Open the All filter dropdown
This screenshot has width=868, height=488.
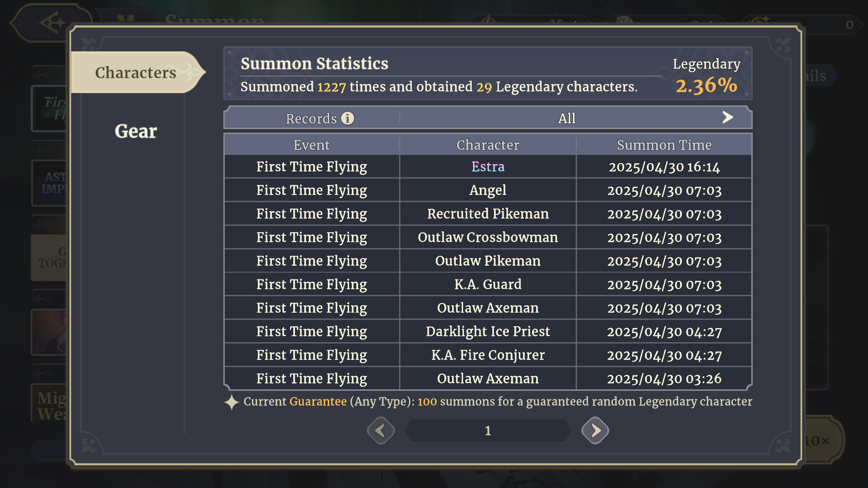point(567,119)
